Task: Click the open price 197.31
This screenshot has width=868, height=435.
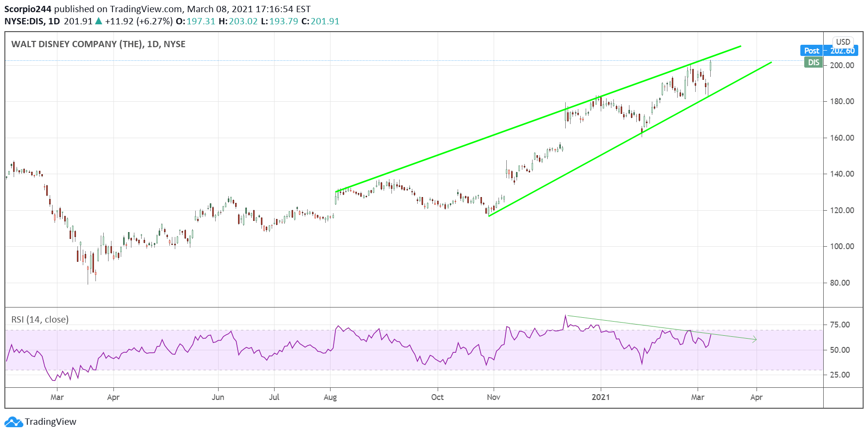Action: click(x=201, y=21)
